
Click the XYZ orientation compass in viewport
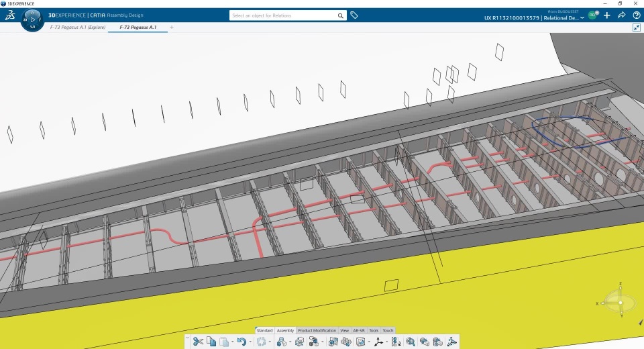coord(621,303)
